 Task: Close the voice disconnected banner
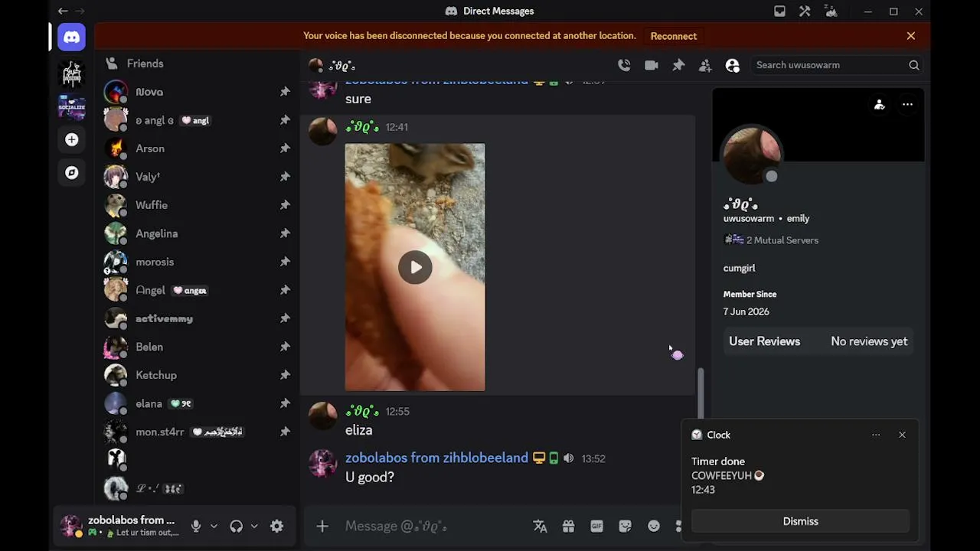pos(911,36)
